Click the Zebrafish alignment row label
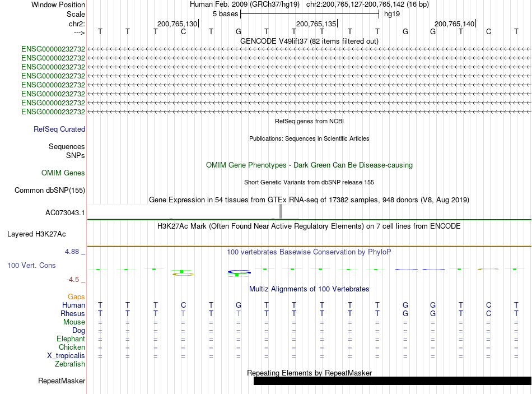Screen dimensions: 532x394 [70, 364]
